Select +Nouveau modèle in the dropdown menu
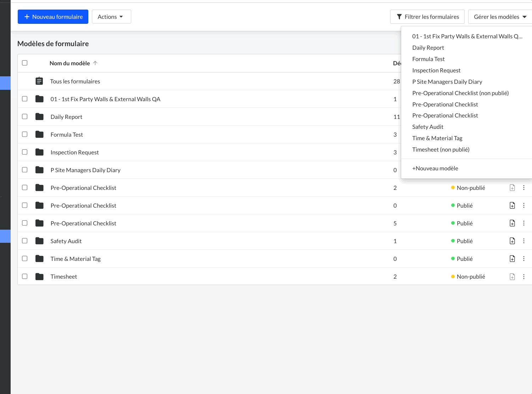532x394 pixels. pos(435,168)
